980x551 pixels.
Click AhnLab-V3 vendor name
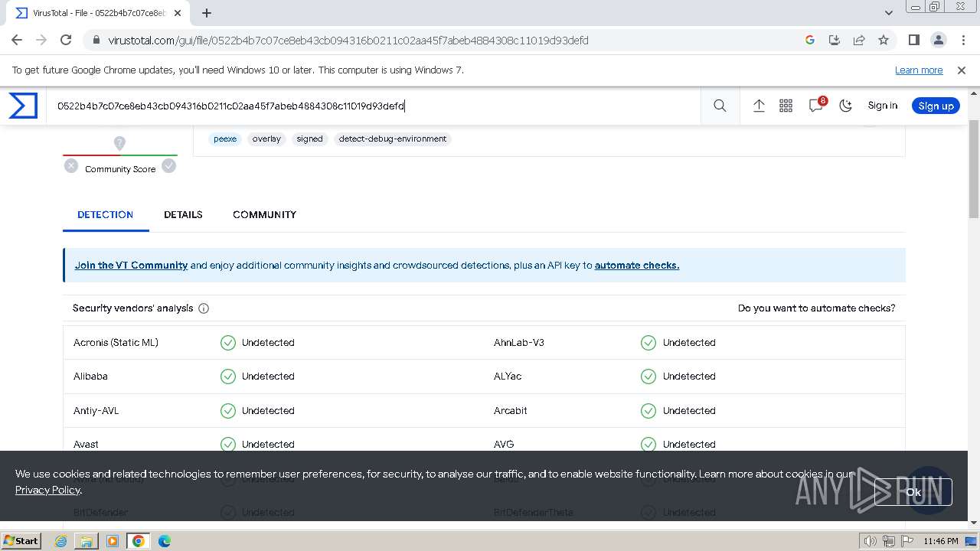coord(519,342)
